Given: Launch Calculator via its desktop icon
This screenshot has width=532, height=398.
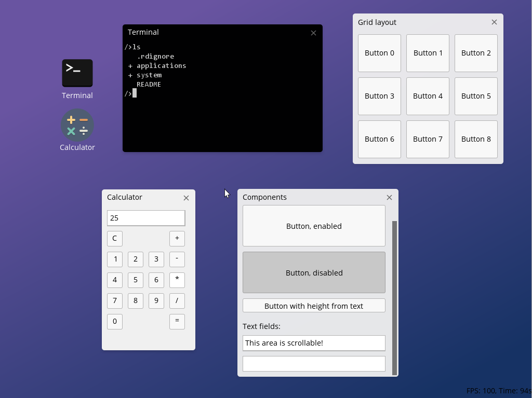Looking at the screenshot, I should [77, 125].
